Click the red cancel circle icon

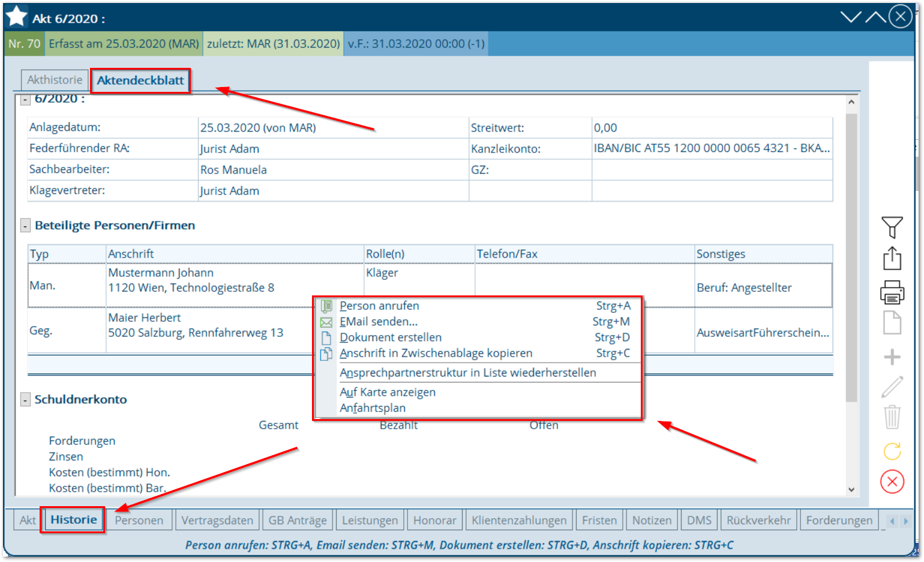tap(892, 482)
